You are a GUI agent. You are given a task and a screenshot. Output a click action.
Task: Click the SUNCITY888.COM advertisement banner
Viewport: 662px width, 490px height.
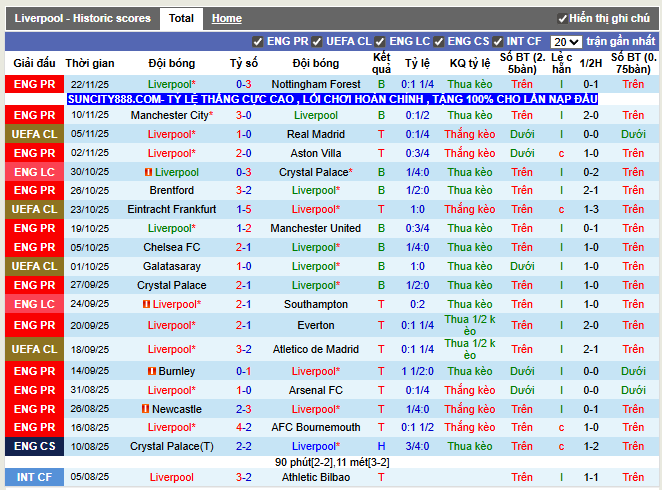click(332, 99)
